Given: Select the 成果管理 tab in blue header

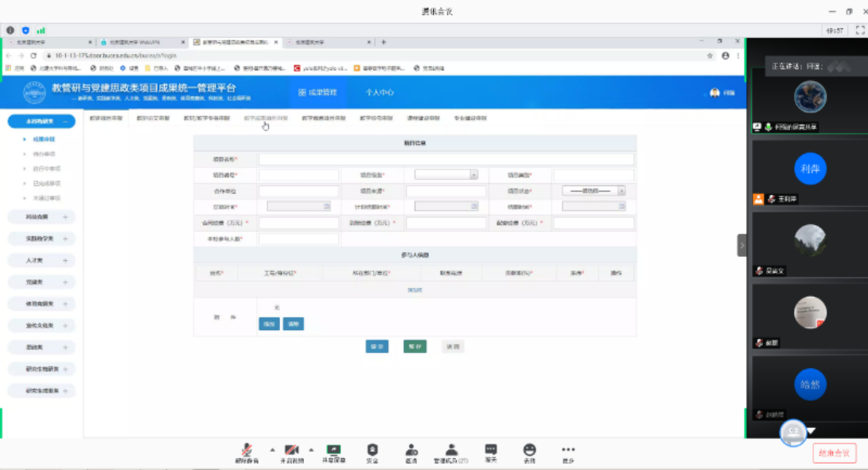Looking at the screenshot, I should click(x=317, y=92).
